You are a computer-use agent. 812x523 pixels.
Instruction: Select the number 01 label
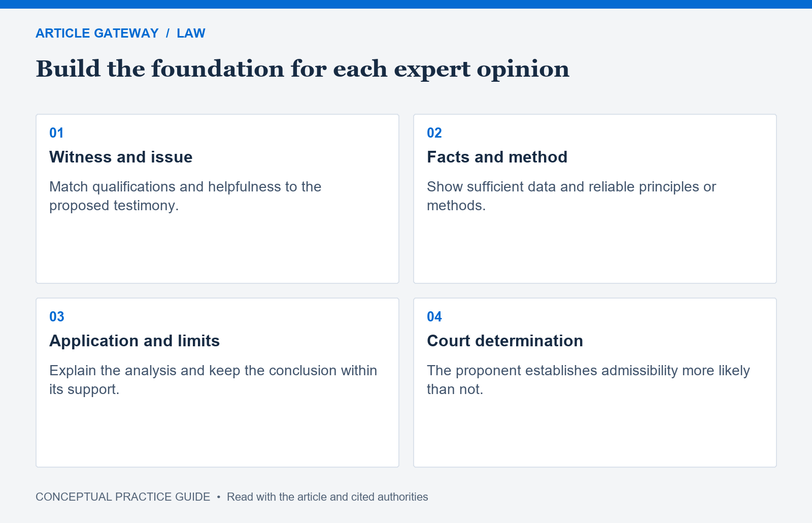[x=56, y=133]
